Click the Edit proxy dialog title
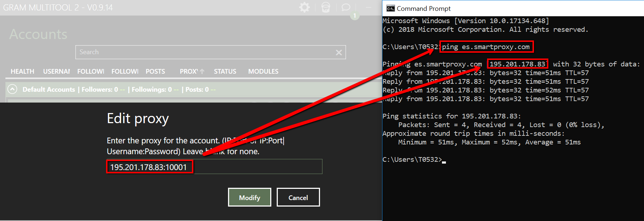 click(x=138, y=118)
